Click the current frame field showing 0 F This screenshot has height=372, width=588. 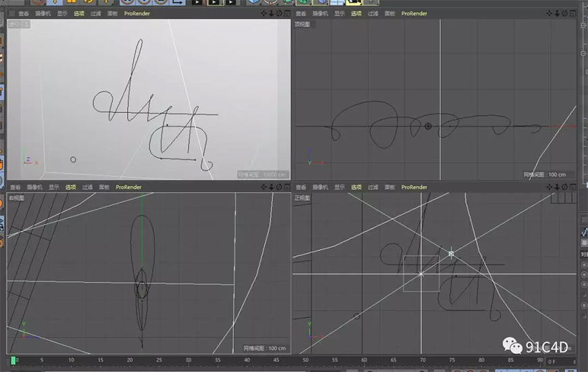tap(562, 362)
